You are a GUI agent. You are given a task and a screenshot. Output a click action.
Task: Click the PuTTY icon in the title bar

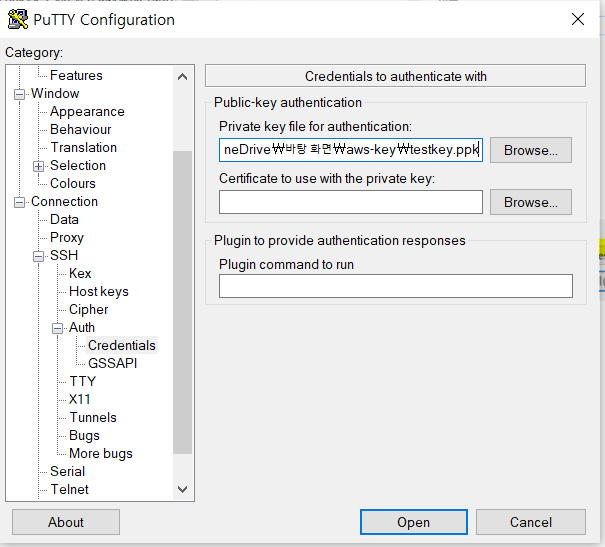tap(18, 19)
